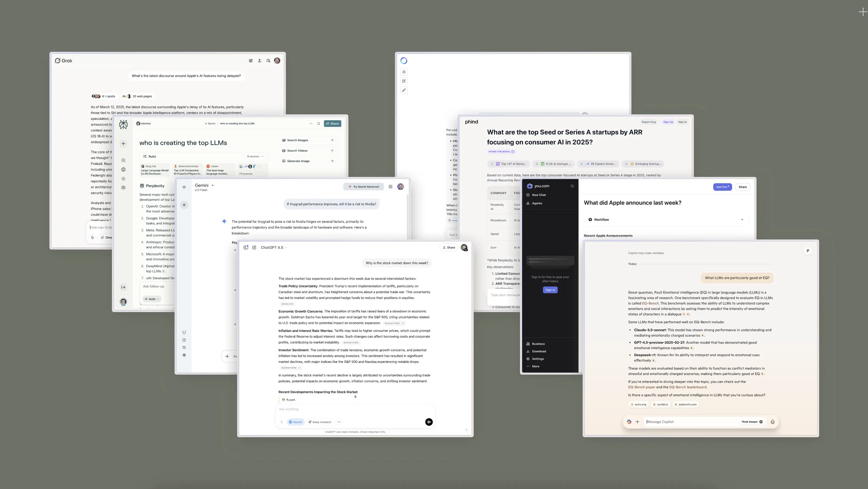The height and width of the screenshot is (489, 868).
Task: Click the bookmark icon in Perplexity header
Action: [318, 124]
